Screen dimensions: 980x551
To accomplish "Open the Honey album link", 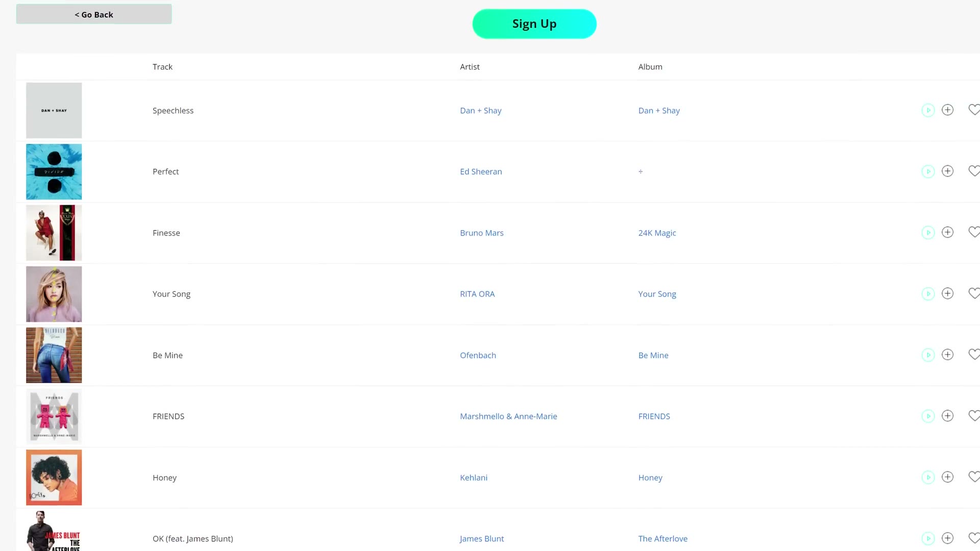I will [650, 478].
